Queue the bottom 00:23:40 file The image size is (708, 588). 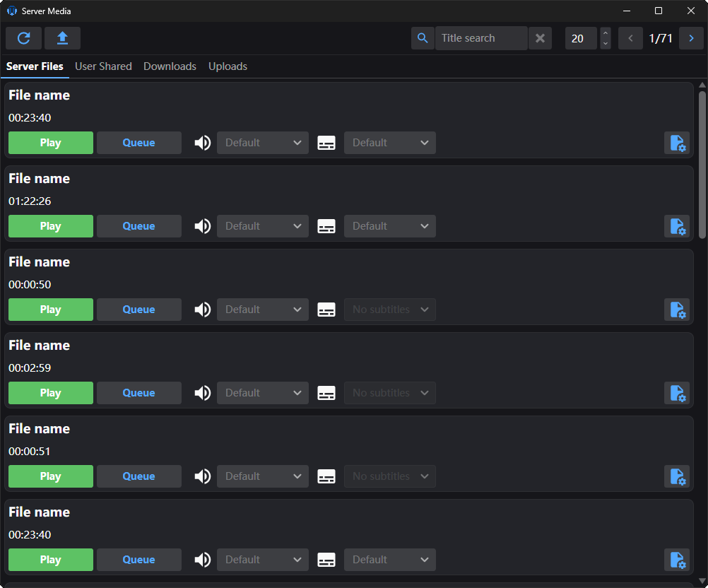coord(139,560)
